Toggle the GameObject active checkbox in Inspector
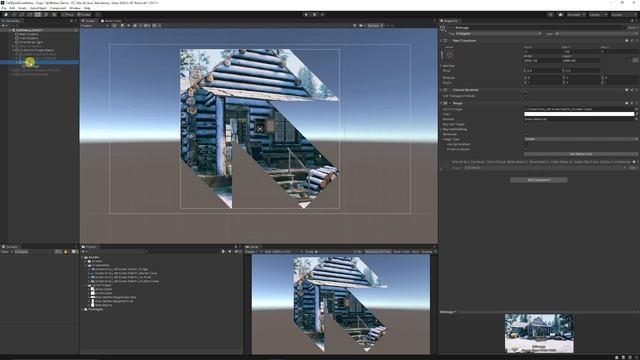Viewport: 640px width, 360px height. tap(451, 28)
